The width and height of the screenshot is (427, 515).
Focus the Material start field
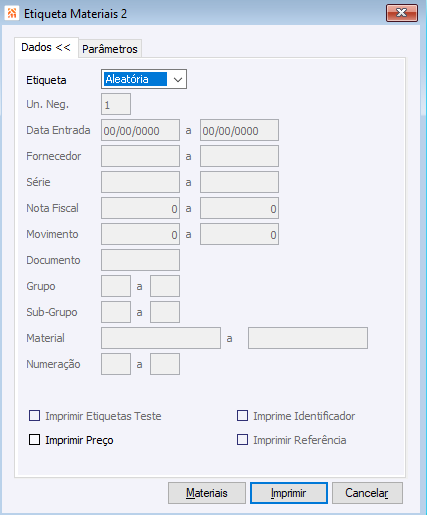tap(161, 338)
